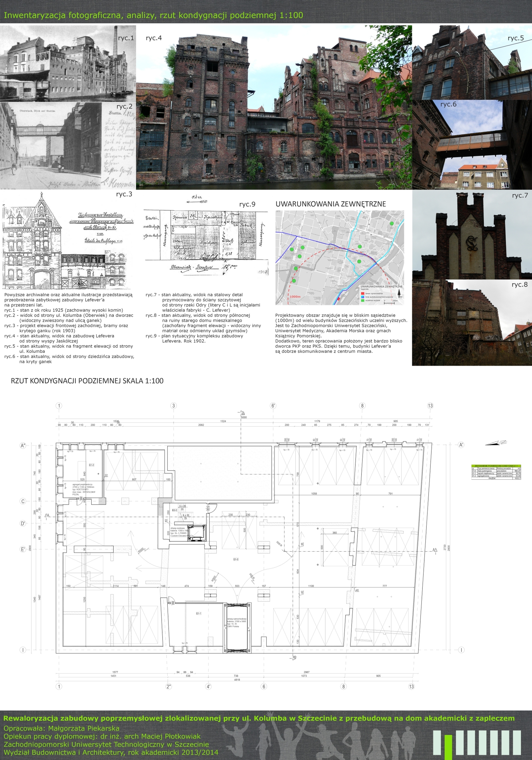Click the 'K0-0' stair core label
This screenshot has height=760, width=532.
[x=174, y=510]
